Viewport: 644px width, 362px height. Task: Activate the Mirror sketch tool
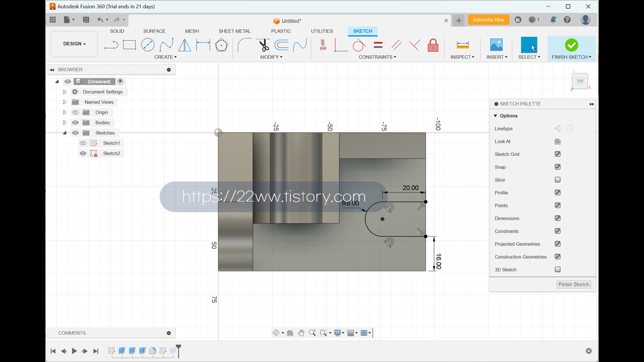[x=185, y=45]
